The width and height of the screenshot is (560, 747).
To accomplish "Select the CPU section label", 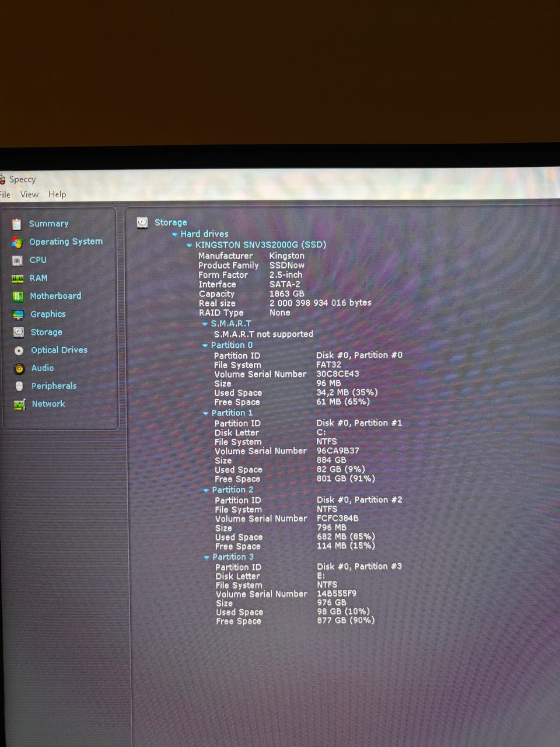I will point(38,260).
